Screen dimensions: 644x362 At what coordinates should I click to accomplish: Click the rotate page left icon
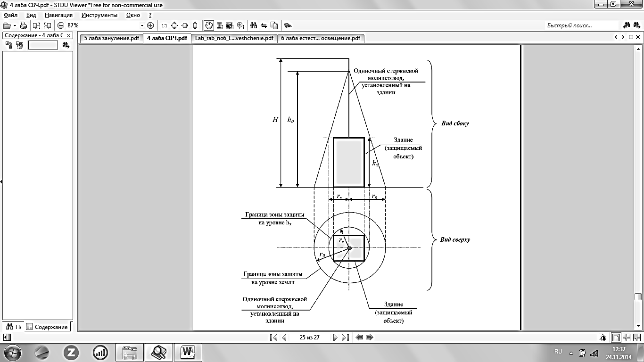point(37,25)
